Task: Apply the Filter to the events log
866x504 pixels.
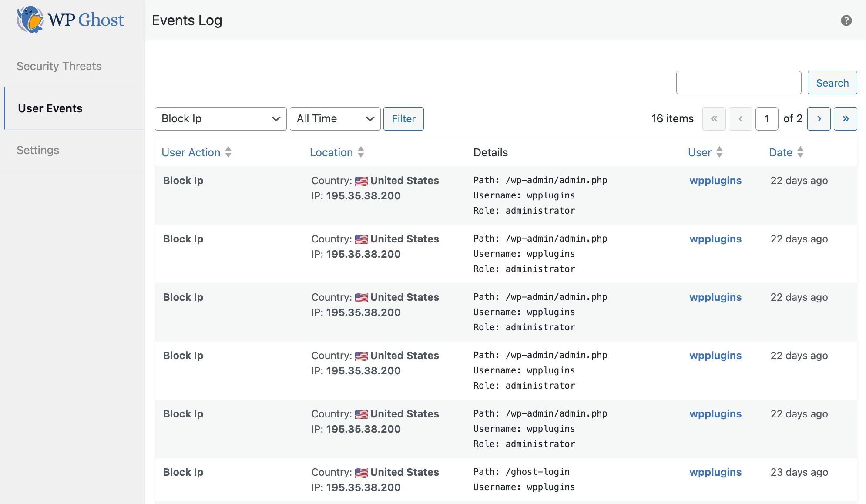Action: pos(403,118)
